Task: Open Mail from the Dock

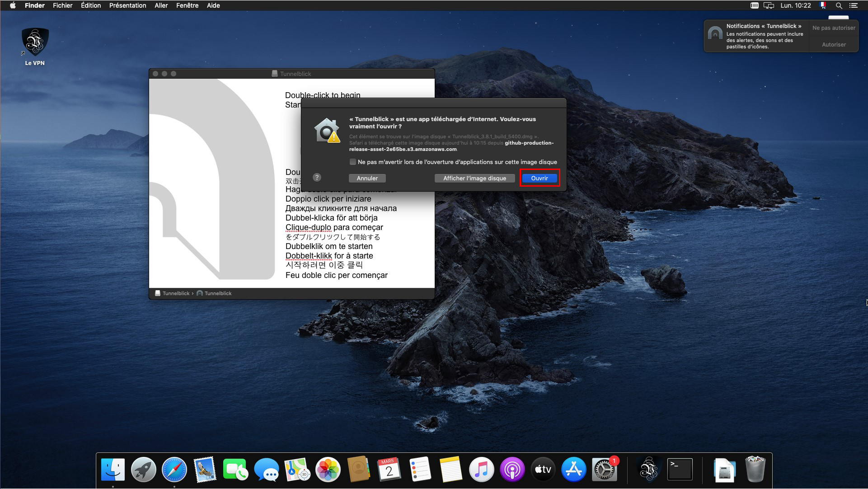Action: click(x=205, y=470)
